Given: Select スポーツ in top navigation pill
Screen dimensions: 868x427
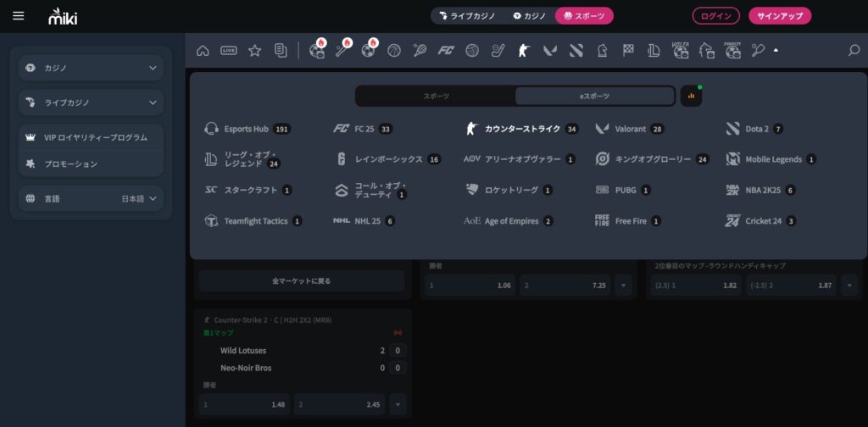Looking at the screenshot, I should (x=584, y=16).
